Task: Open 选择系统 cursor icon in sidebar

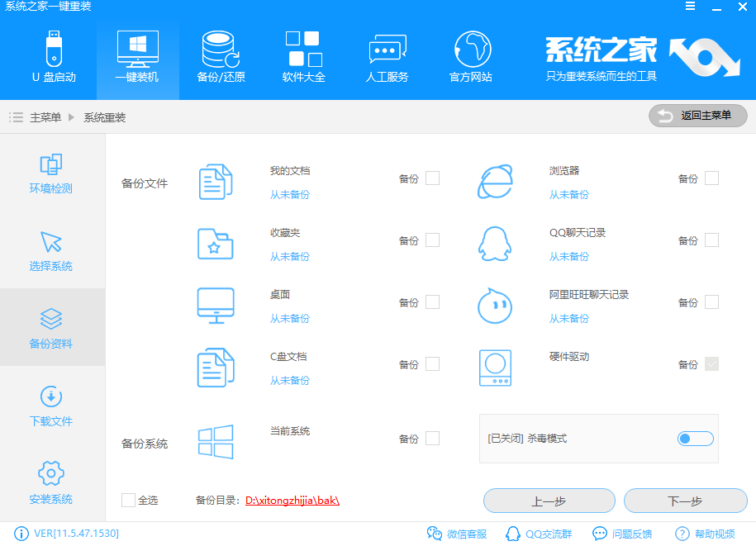Action: (50, 250)
